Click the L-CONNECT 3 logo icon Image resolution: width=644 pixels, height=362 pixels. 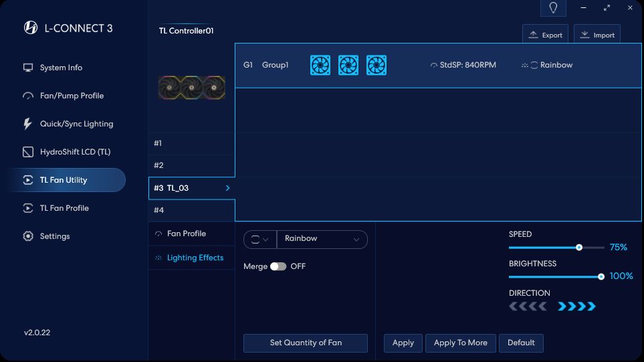coord(30,27)
